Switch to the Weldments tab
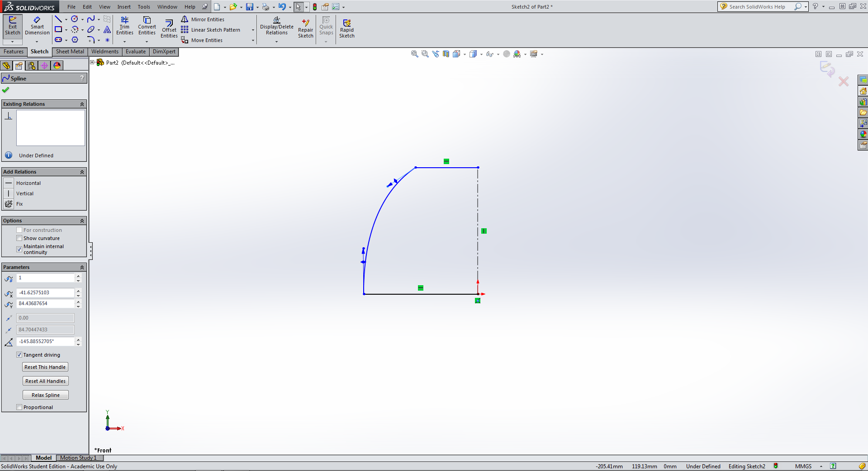 pos(105,52)
